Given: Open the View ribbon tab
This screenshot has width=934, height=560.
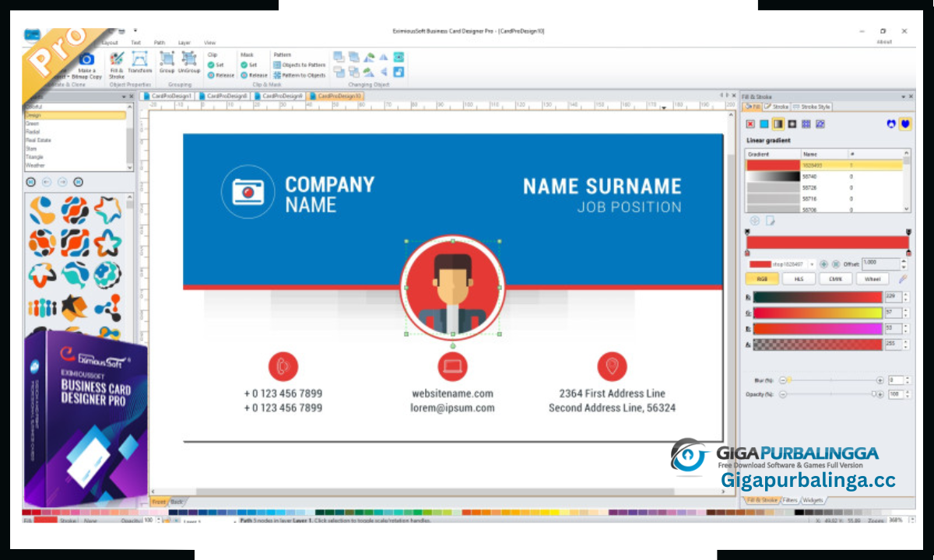Looking at the screenshot, I should point(209,43).
